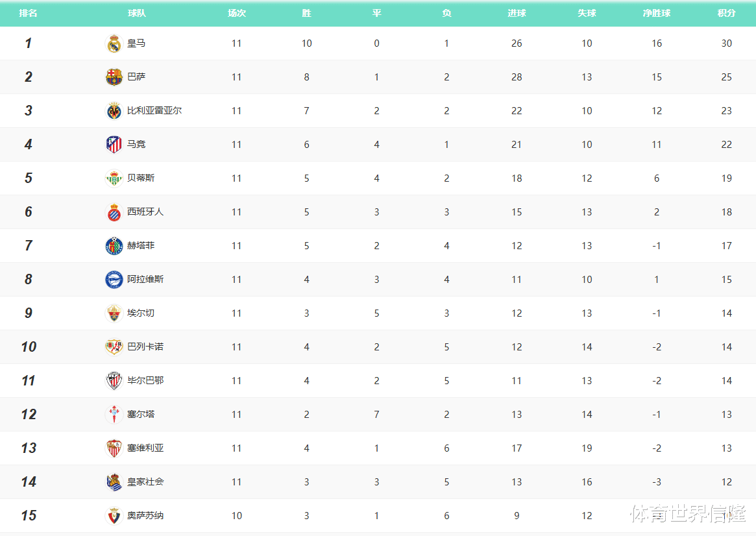Click the Real Betis club crest

[114, 178]
